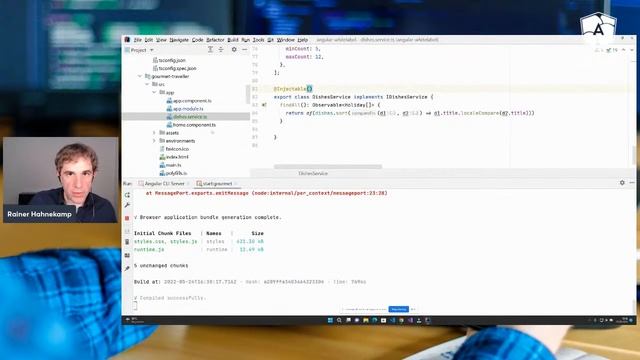The image size is (640, 360).
Task: Open the File menu
Action: (138, 40)
